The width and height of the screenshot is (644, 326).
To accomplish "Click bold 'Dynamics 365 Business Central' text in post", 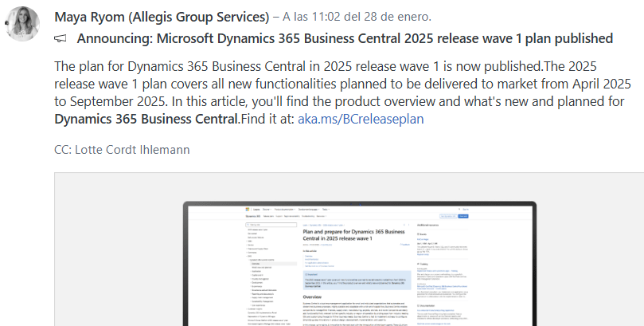I will point(146,119).
